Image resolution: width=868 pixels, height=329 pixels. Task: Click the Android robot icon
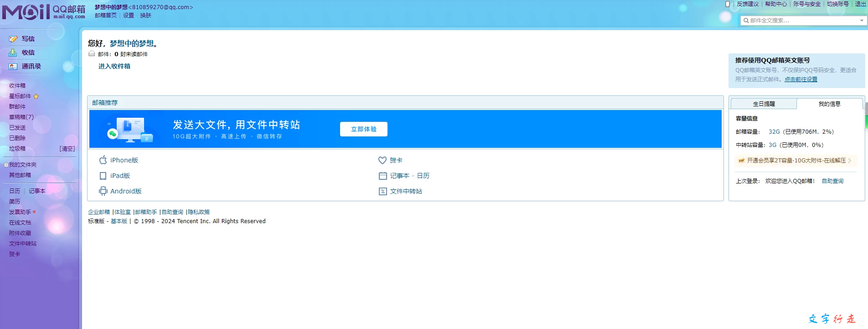pos(103,191)
